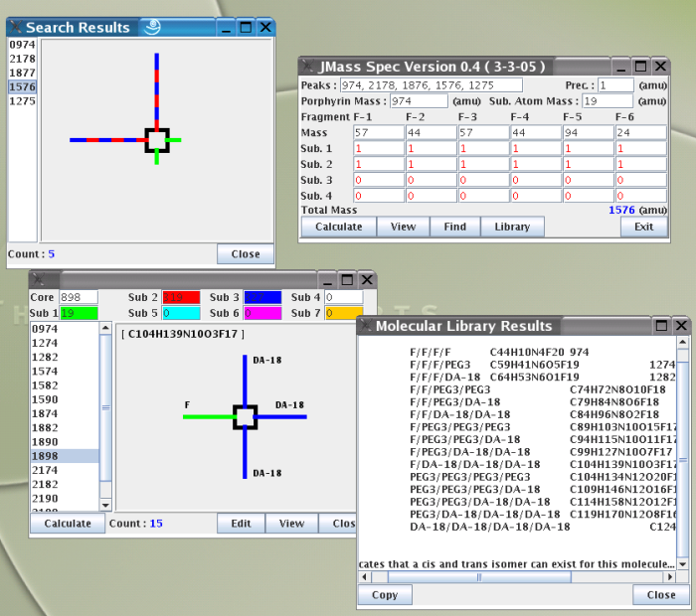Click the Find button in JMass Spec

tap(455, 227)
